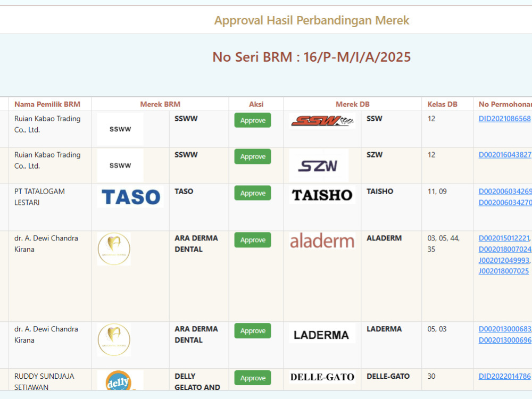Click SSWW brand image in SZW row

[x=120, y=165]
